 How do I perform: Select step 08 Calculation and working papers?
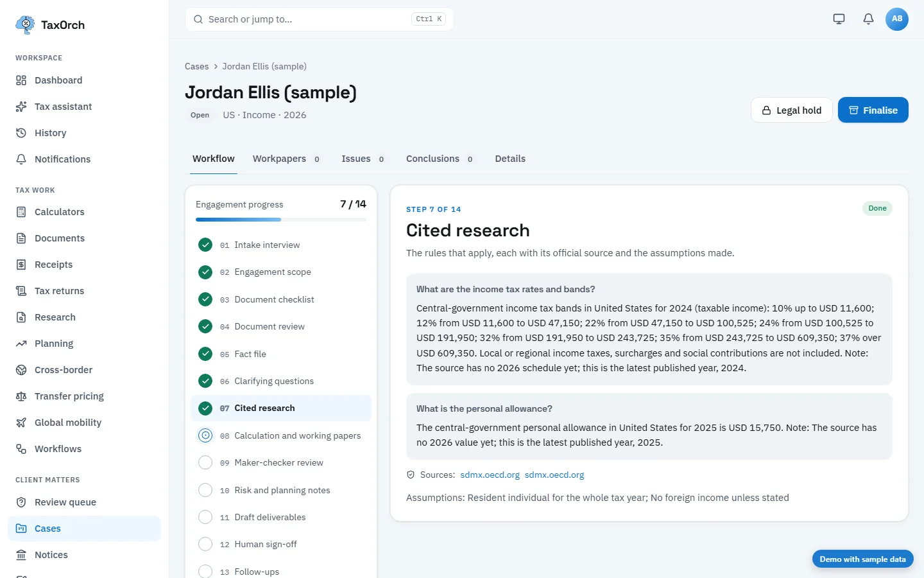click(x=281, y=435)
